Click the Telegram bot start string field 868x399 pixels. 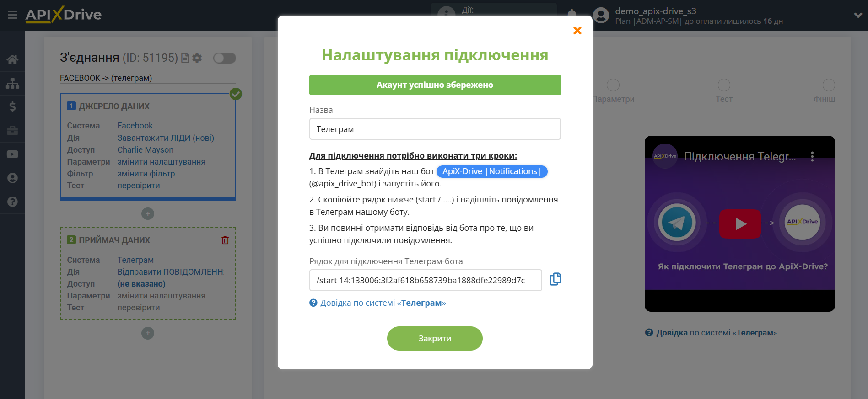tap(426, 280)
